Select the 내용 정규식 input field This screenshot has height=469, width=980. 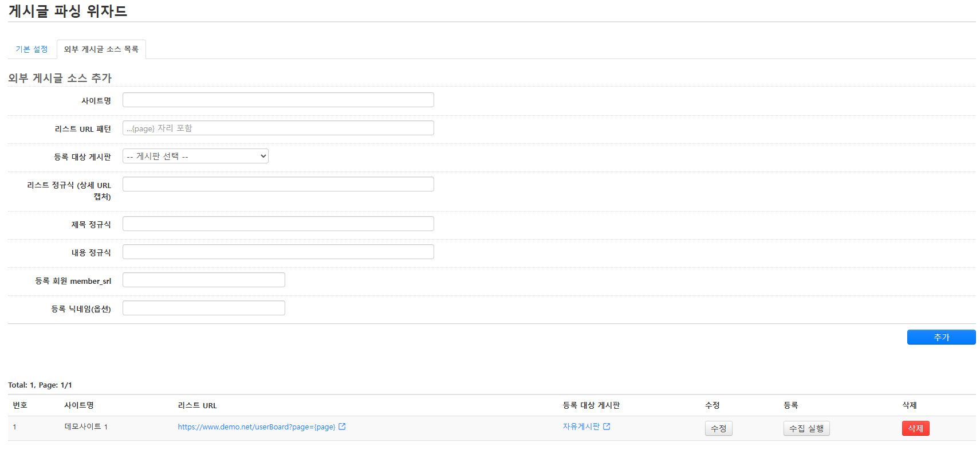click(x=278, y=252)
